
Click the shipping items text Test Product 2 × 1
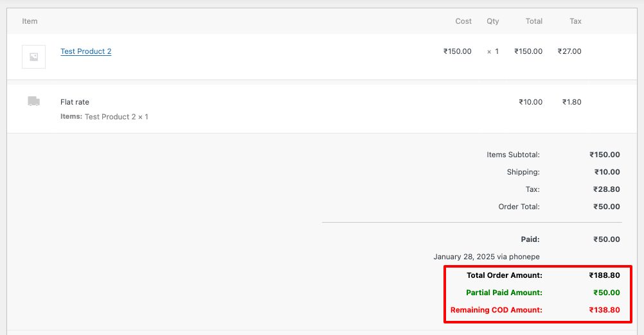116,117
